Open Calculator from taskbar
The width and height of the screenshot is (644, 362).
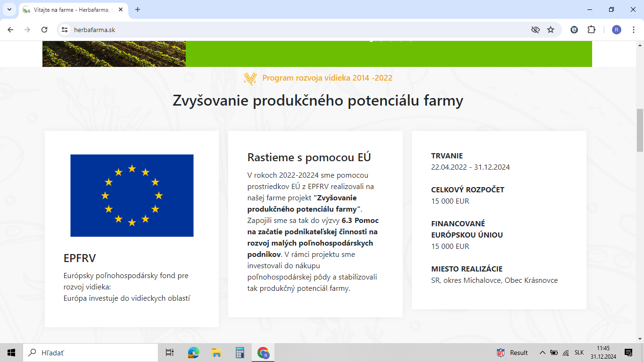click(239, 353)
